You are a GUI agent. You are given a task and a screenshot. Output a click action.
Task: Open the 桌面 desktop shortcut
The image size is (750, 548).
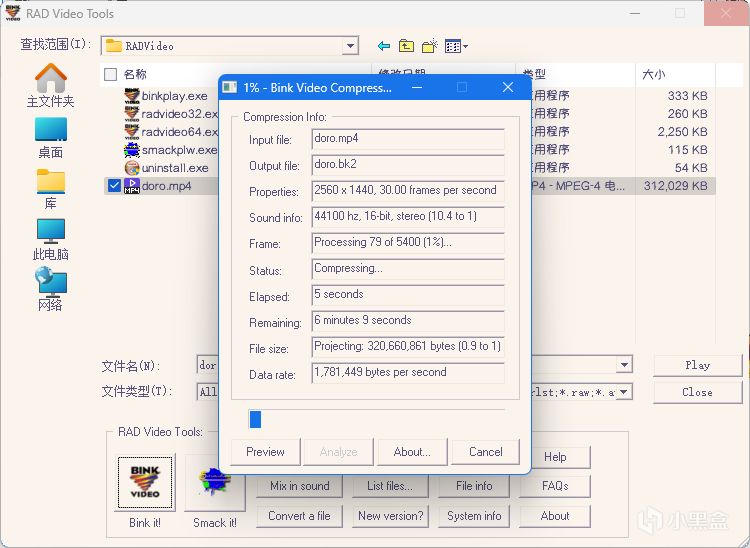[x=51, y=138]
